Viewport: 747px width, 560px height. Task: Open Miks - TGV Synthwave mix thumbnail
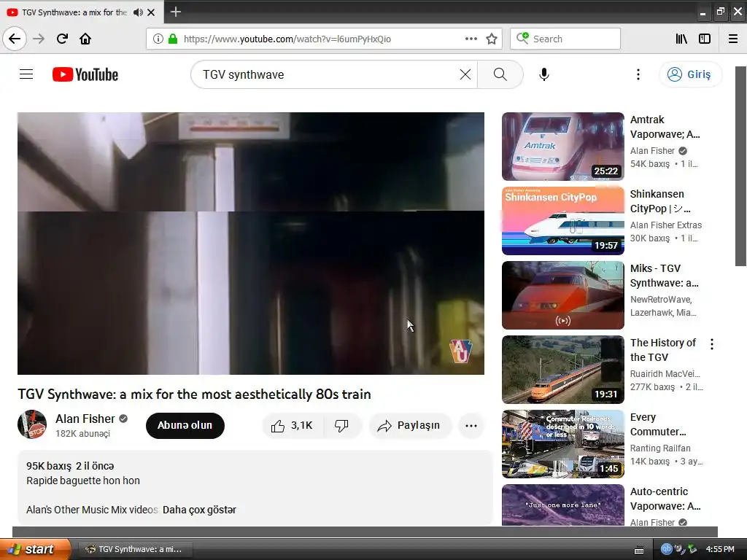[562, 295]
